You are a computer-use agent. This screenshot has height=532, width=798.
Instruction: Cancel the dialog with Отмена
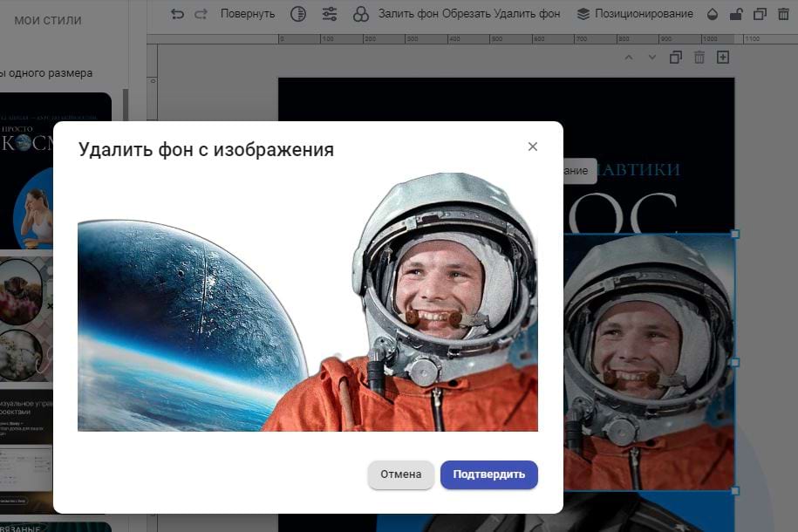400,474
